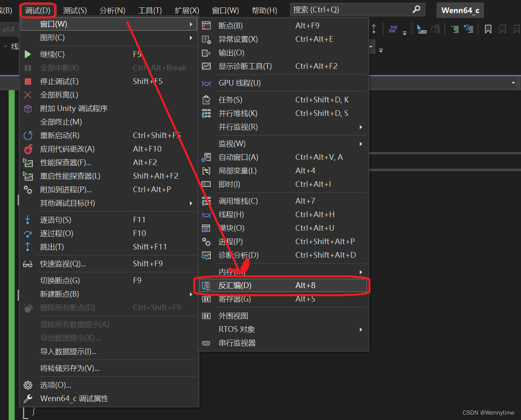521x420 pixels.
Task: Click the green 继续(C) play icon
Action: pyautogui.click(x=27, y=54)
